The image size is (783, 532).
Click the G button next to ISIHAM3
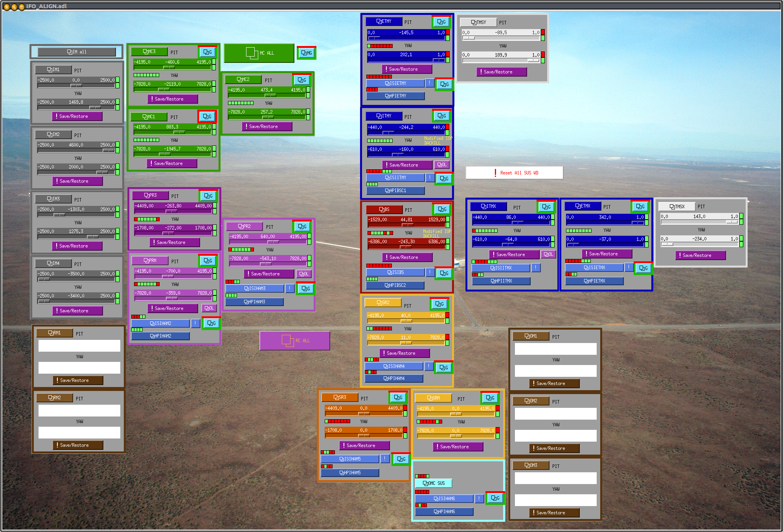click(306, 288)
